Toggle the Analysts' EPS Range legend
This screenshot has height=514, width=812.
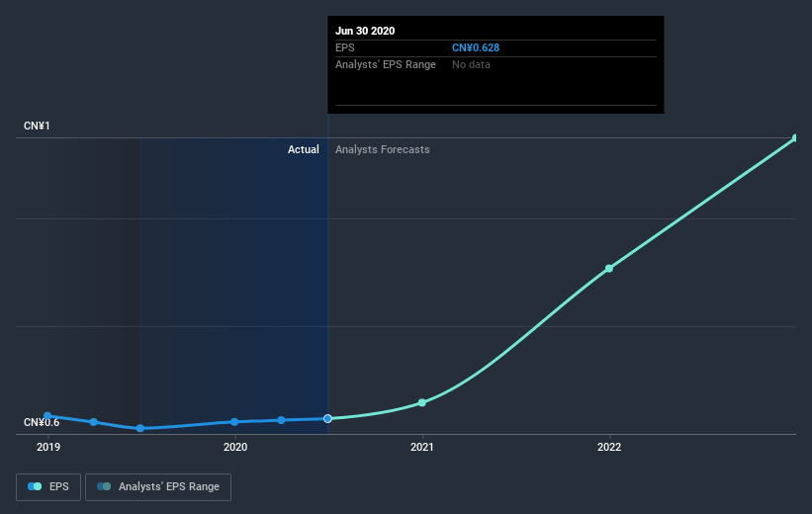[x=158, y=487]
